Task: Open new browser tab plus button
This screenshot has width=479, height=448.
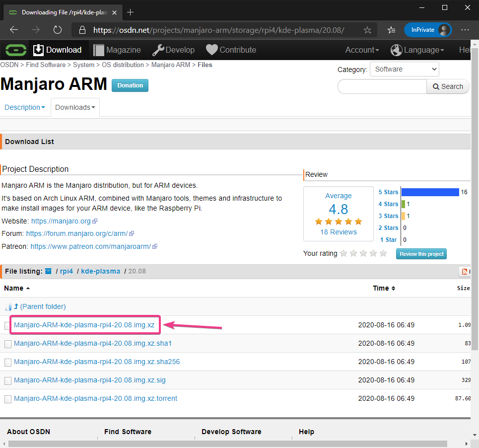Action: (131, 12)
